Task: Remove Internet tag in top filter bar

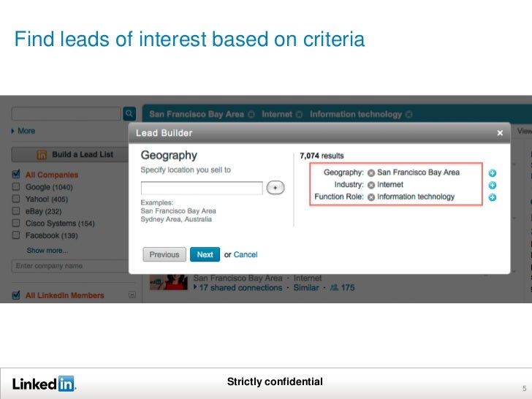Action: tap(299, 114)
